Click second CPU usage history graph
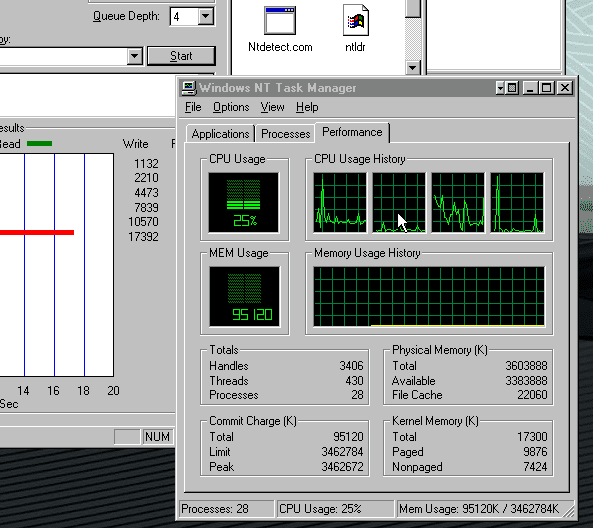Viewport: 593px width, 528px height. tap(399, 202)
